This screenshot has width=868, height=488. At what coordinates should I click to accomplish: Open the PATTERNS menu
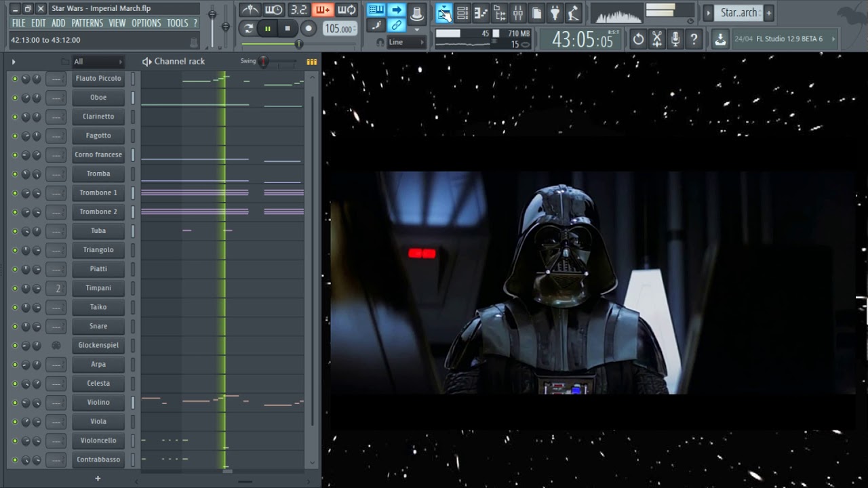[87, 23]
